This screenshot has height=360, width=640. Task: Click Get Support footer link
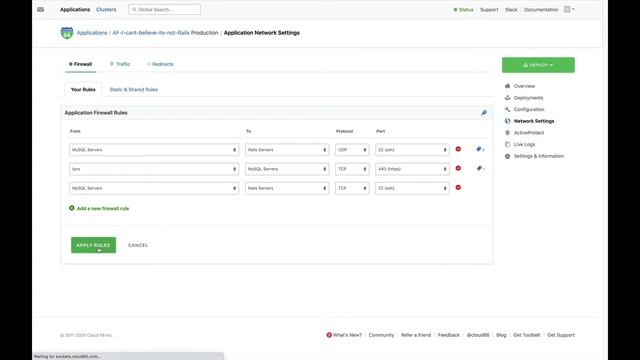pyautogui.click(x=560, y=335)
